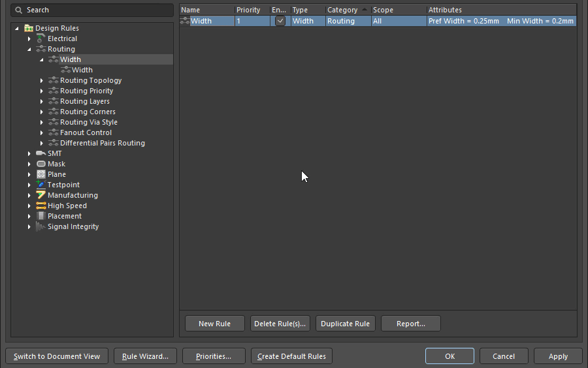Select Routing Via Style tree item
The width and height of the screenshot is (588, 368).
tap(88, 122)
